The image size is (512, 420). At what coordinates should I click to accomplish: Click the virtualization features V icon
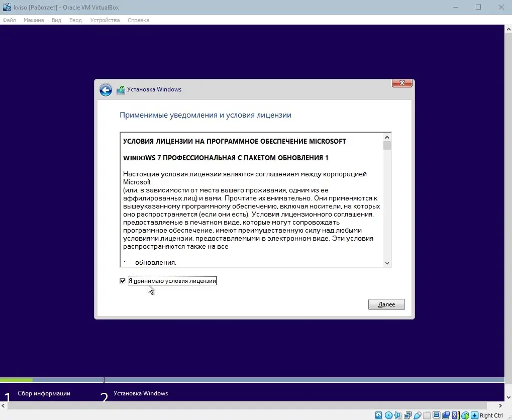(455, 415)
